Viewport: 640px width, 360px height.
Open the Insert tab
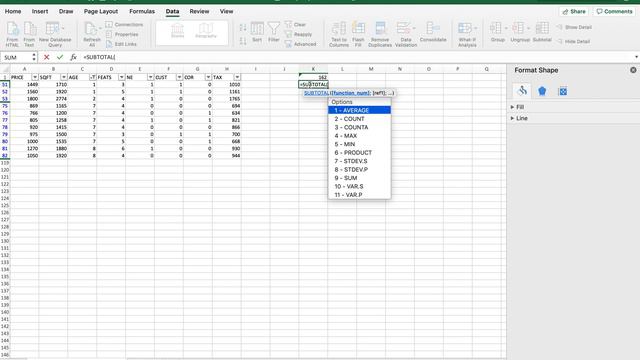pyautogui.click(x=40, y=11)
